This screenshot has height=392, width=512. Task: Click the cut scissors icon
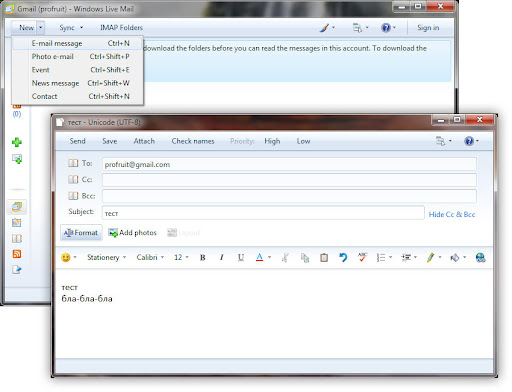pyautogui.click(x=285, y=257)
